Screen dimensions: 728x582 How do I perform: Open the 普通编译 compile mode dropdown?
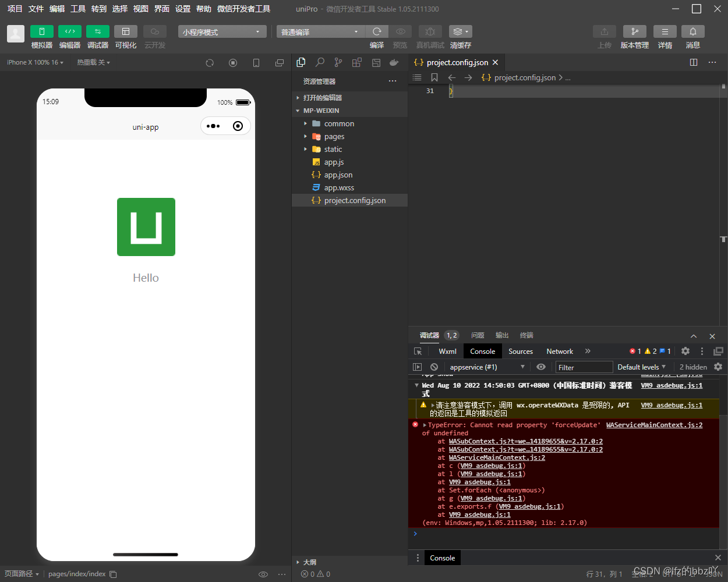click(320, 31)
